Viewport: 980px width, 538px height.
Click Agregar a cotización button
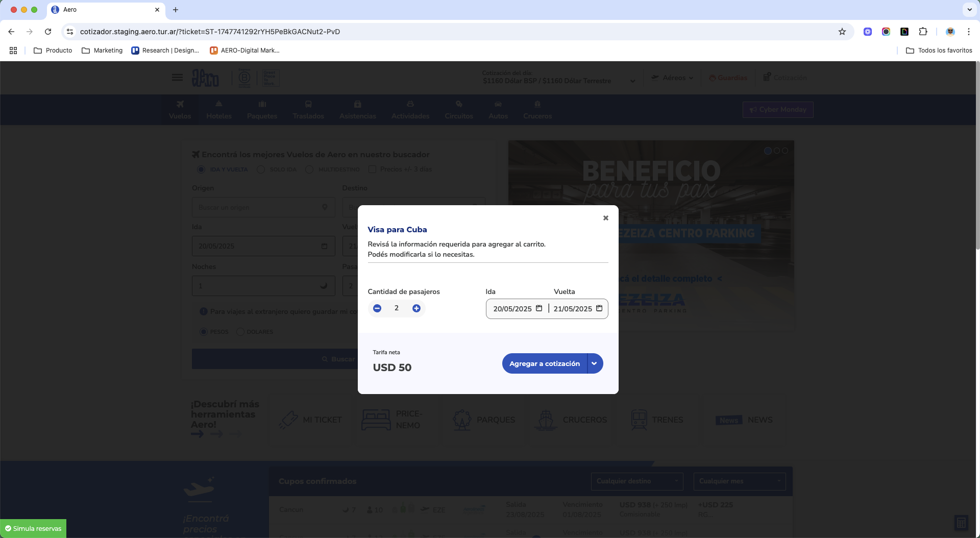tap(545, 363)
